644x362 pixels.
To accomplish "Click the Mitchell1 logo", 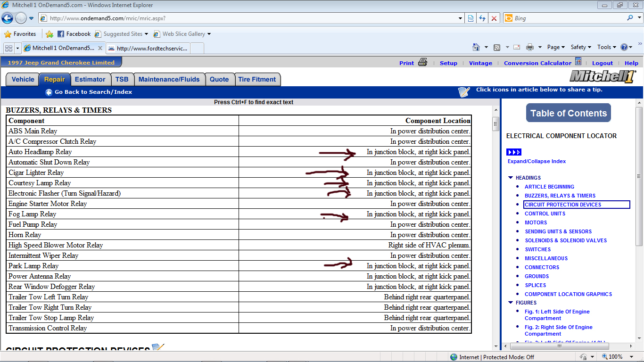I will (603, 76).
